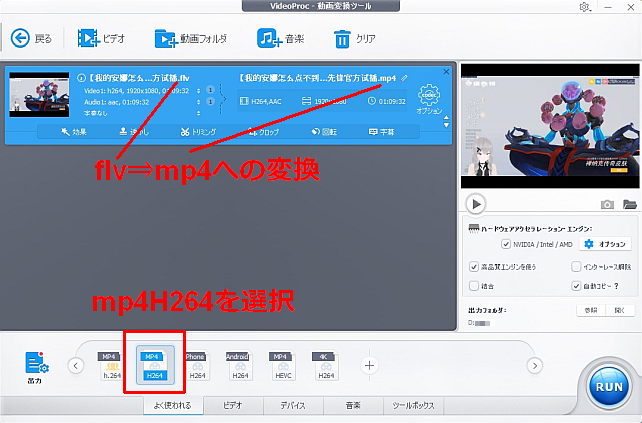The image size is (642, 423).
Task: Open トリミング cut tool
Action: (198, 132)
